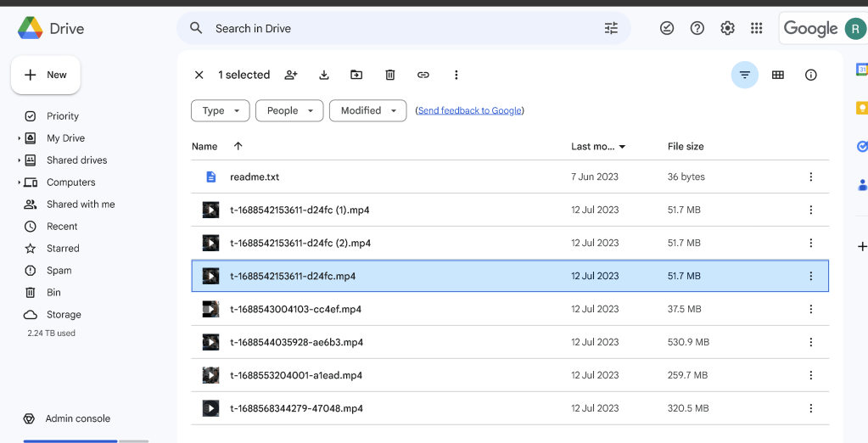Go to Priority in the sidebar
The width and height of the screenshot is (868, 443).
pos(63,116)
